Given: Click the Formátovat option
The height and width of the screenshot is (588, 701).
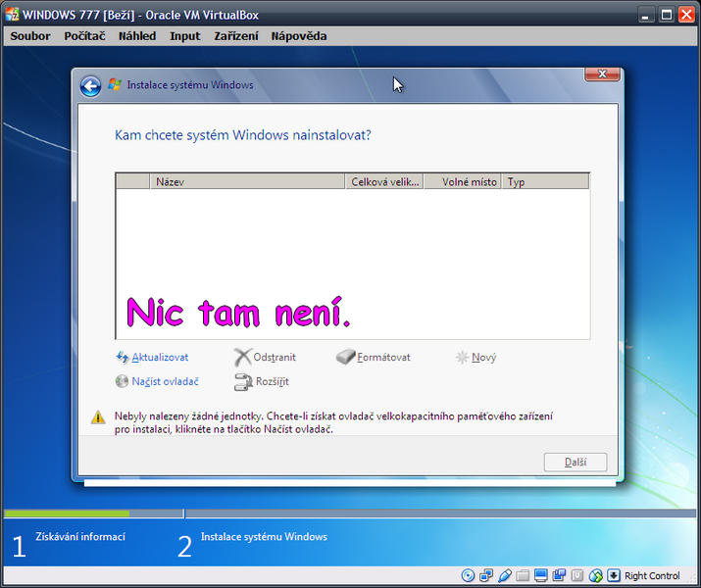Looking at the screenshot, I should (x=383, y=358).
